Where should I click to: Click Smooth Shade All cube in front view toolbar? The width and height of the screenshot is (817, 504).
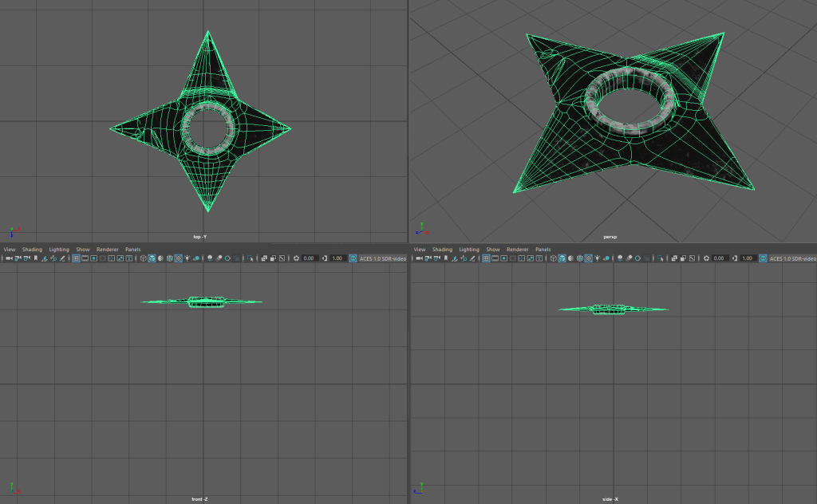[x=152, y=258]
